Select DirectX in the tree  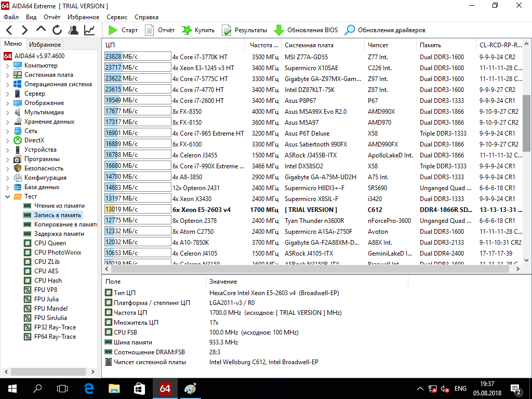(x=29, y=140)
